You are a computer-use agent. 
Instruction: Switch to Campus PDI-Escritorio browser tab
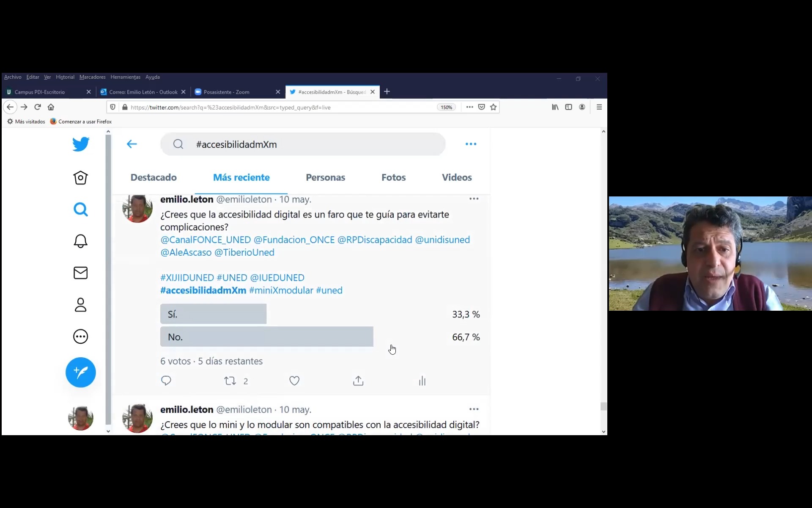(x=48, y=92)
